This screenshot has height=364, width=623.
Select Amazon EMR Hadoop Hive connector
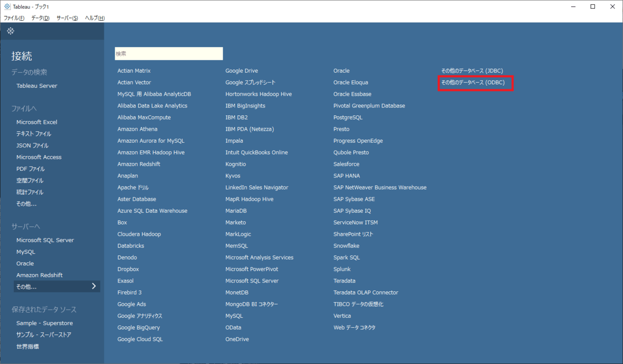click(151, 153)
